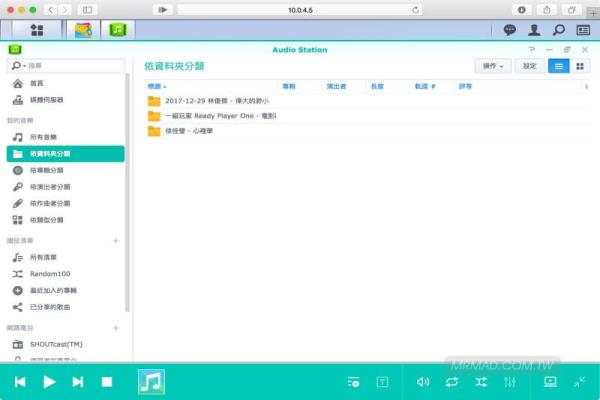Go to Home (首頁) in sidebar
600x400 pixels.
(65, 83)
